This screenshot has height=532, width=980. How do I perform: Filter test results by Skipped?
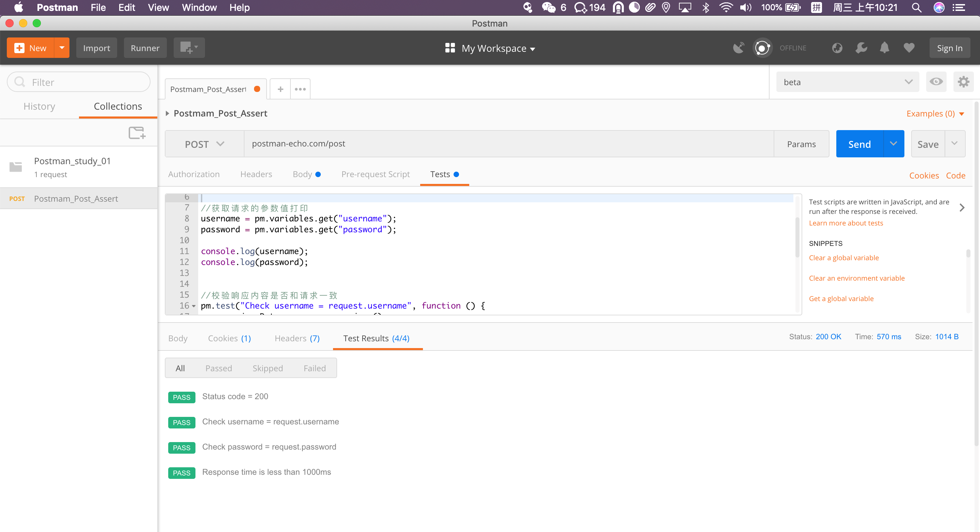(267, 368)
